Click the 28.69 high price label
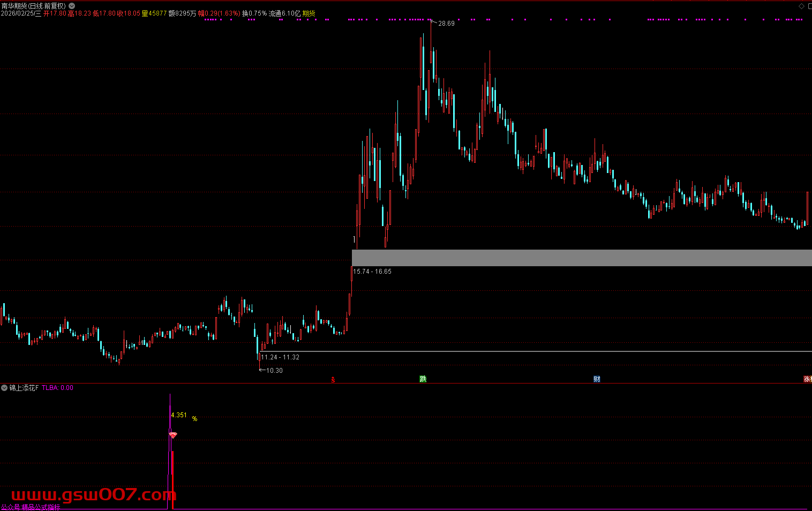The width and height of the screenshot is (812, 511). 446,24
